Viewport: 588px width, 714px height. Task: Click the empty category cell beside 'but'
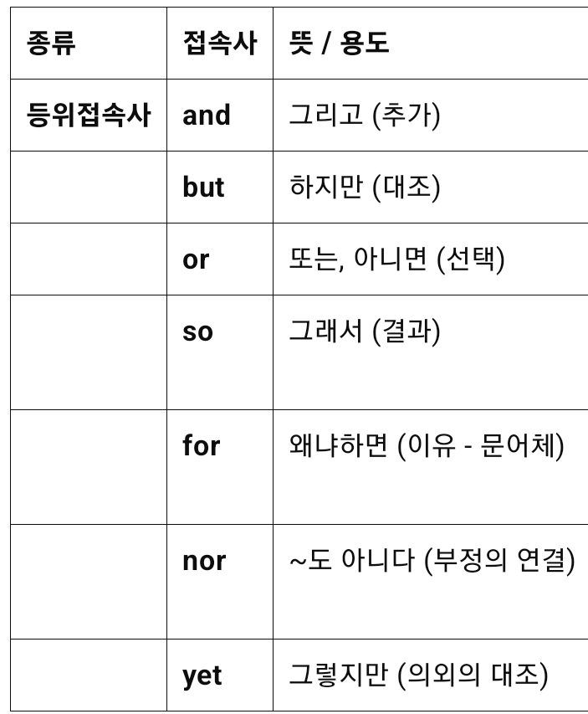pyautogui.click(x=89, y=187)
